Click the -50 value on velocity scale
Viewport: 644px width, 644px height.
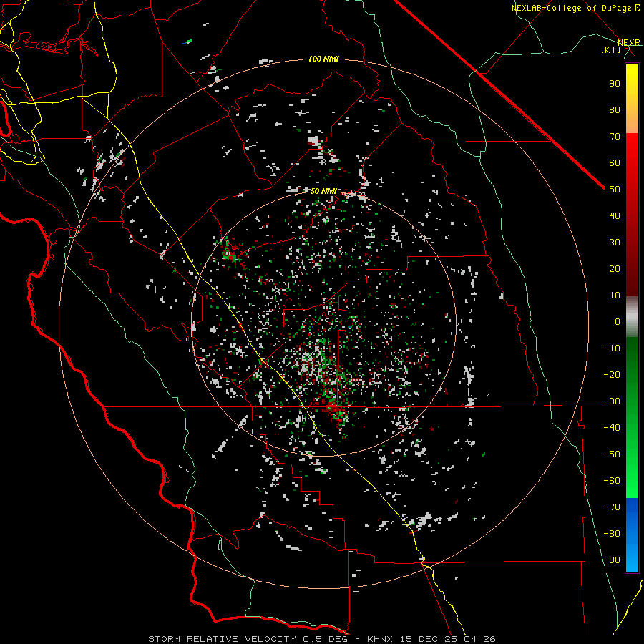612,454
